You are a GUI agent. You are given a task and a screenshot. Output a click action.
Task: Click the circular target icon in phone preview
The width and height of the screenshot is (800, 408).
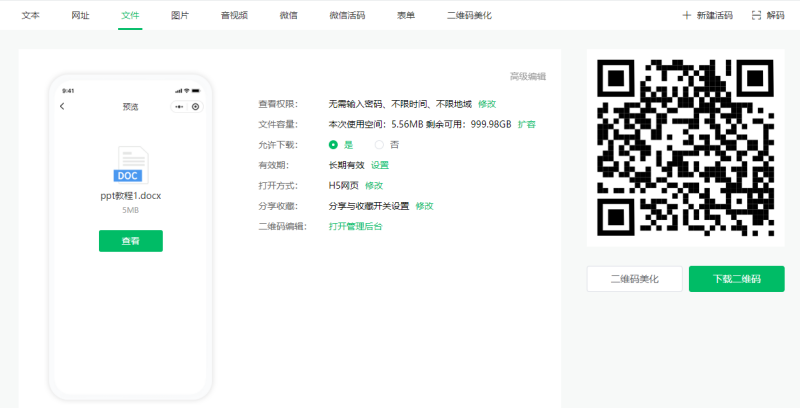[196, 106]
